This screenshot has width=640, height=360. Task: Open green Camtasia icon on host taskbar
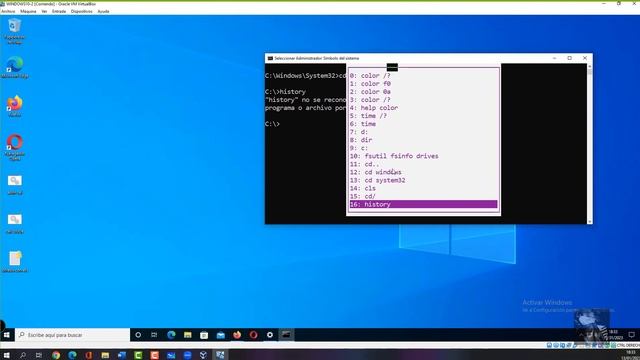[138, 355]
